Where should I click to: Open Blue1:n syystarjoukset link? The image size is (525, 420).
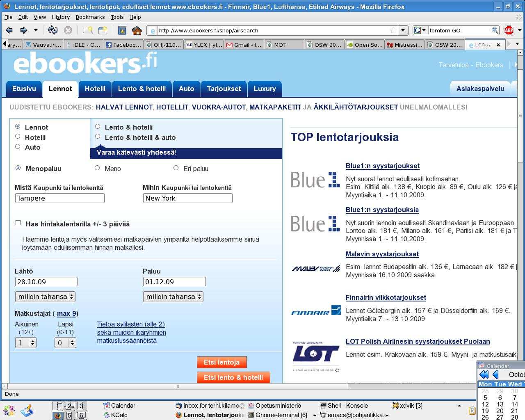click(x=383, y=166)
